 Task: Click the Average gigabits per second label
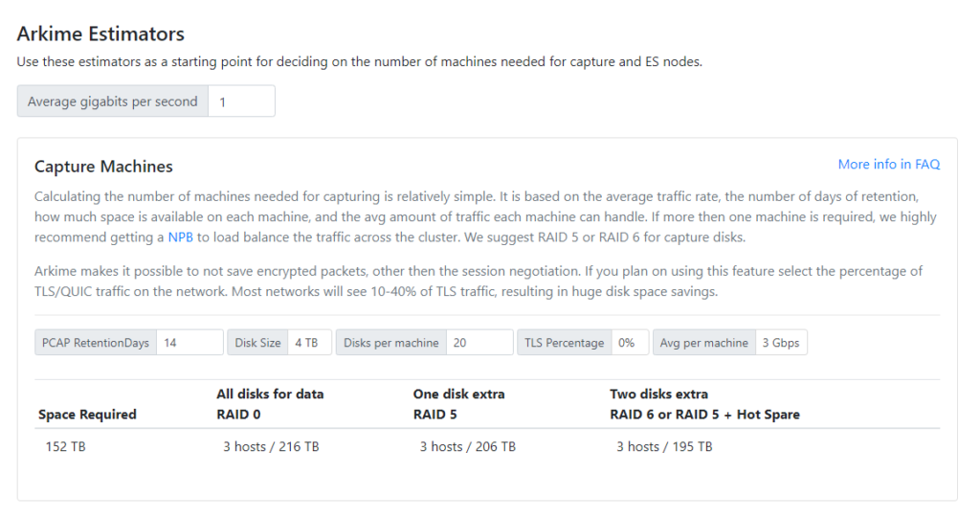(113, 102)
